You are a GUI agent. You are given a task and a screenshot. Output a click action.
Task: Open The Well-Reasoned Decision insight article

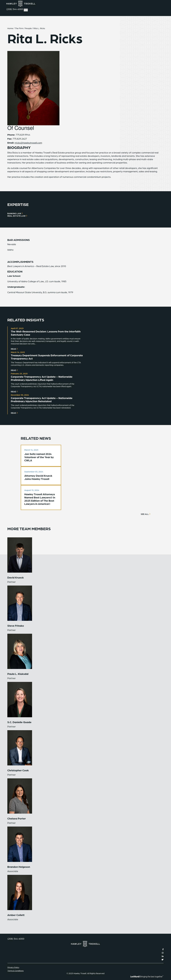[x=46, y=333]
